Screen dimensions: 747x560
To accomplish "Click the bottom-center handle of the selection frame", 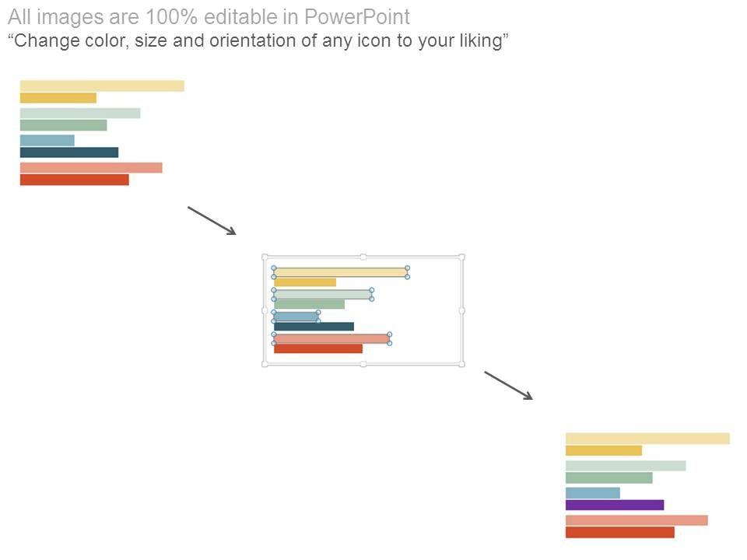I will (x=363, y=363).
